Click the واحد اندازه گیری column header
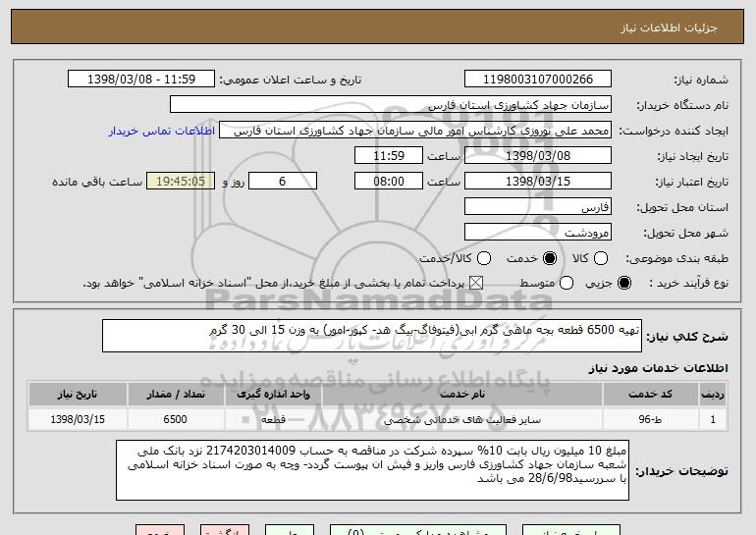 (273, 395)
